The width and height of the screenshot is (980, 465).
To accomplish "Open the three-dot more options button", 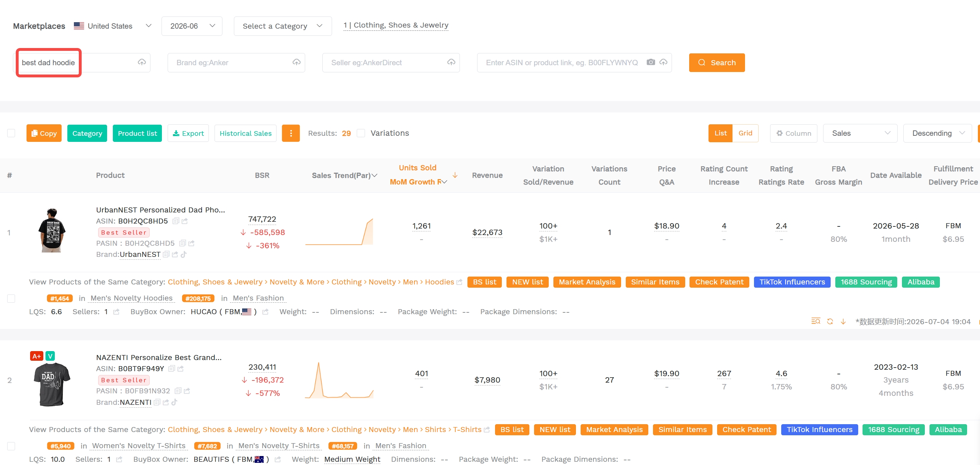I will point(290,133).
